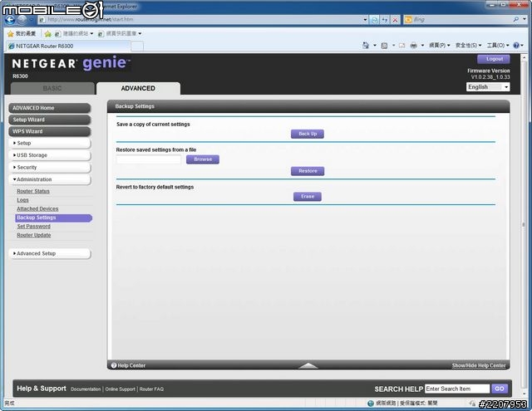The image size is (532, 411).
Task: Open the address bar history dropdown arrow
Action: pyautogui.click(x=365, y=20)
